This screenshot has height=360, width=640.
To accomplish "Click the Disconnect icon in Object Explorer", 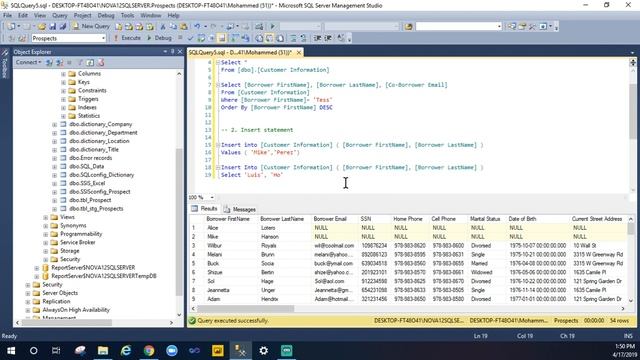I will pyautogui.click(x=60, y=62).
